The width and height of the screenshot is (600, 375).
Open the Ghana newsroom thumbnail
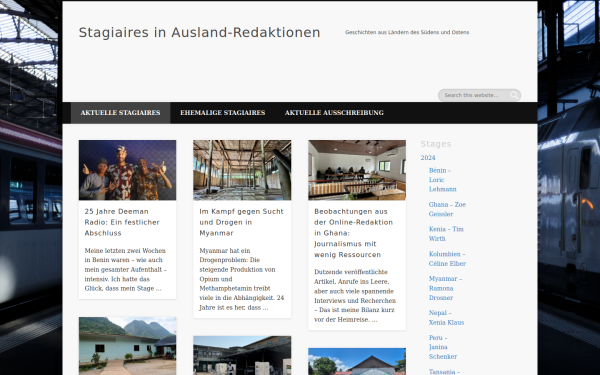(x=357, y=170)
